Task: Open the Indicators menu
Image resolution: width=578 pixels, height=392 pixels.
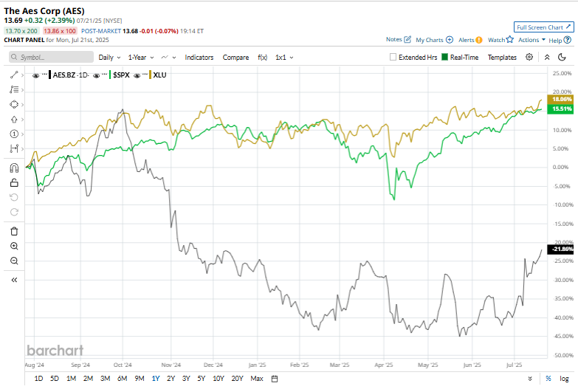Action: [x=199, y=58]
